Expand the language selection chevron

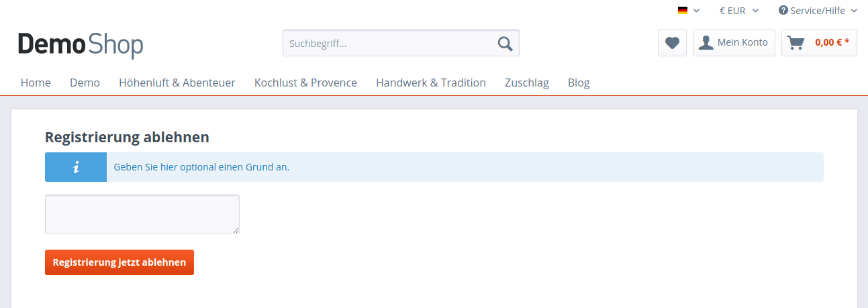click(x=696, y=11)
